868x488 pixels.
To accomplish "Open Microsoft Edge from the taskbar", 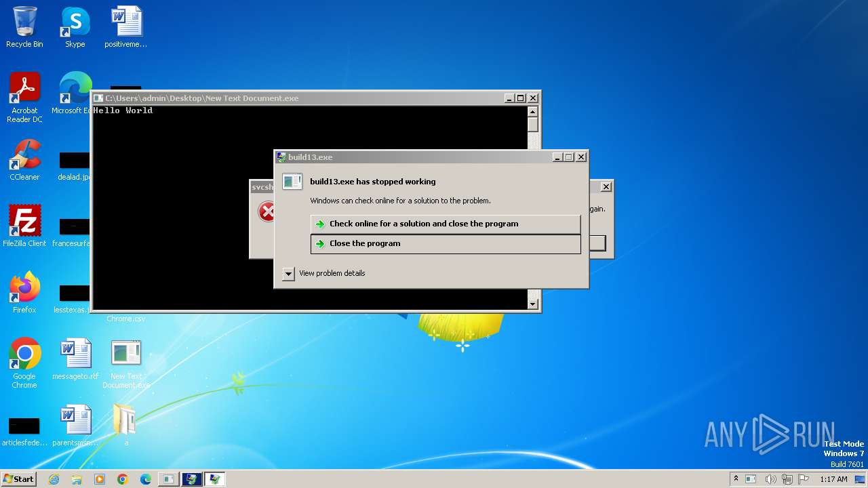I will tap(145, 479).
